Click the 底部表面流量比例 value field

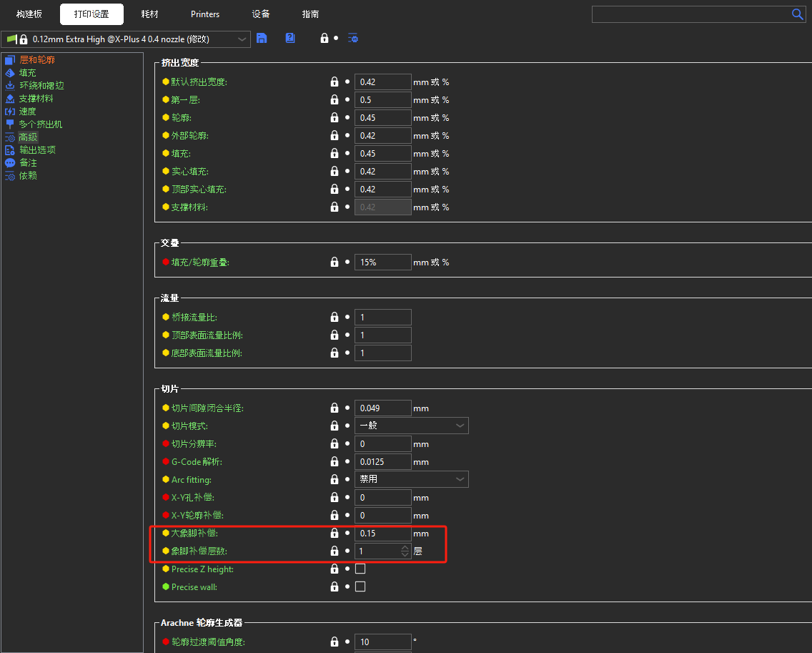(382, 353)
